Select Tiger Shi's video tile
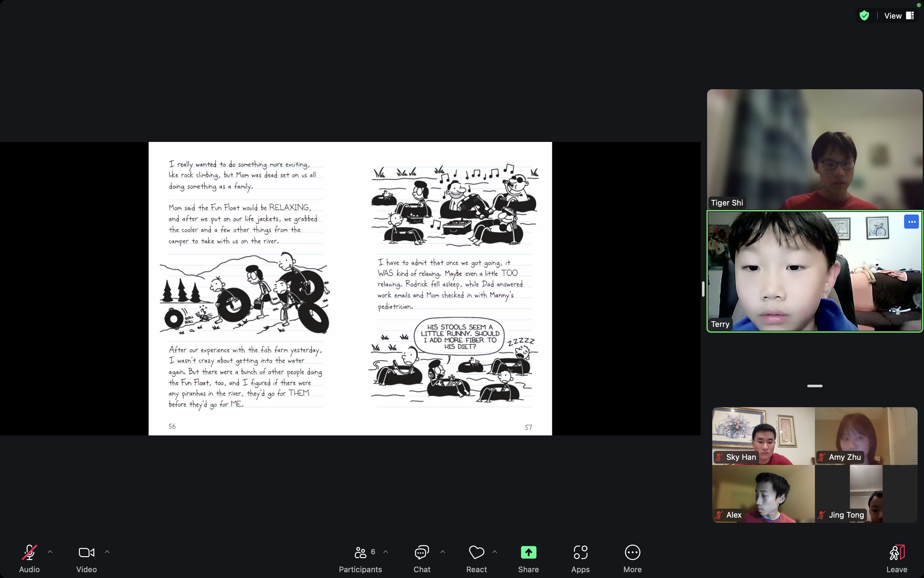Image resolution: width=924 pixels, height=578 pixels. [x=814, y=149]
